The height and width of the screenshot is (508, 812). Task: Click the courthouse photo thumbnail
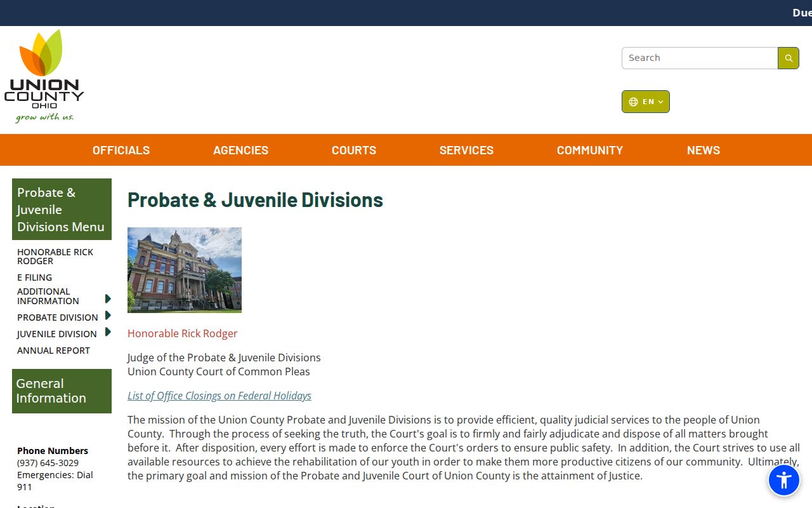point(185,270)
